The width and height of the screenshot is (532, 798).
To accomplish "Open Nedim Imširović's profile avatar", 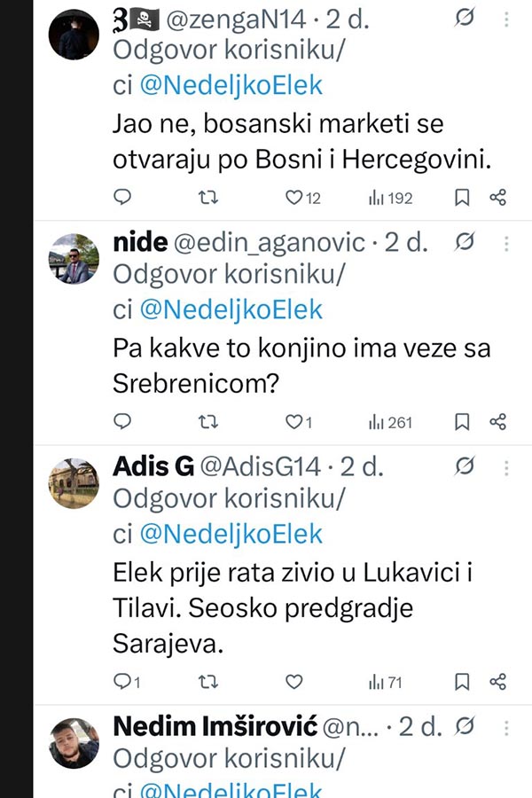I will coord(74,742).
